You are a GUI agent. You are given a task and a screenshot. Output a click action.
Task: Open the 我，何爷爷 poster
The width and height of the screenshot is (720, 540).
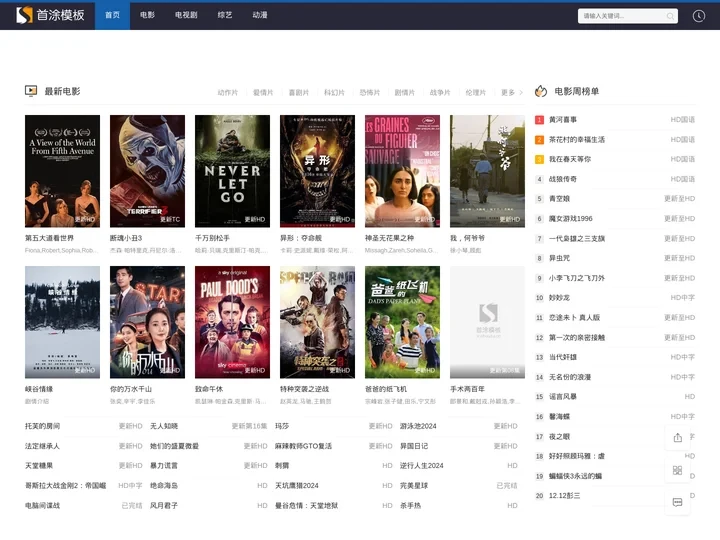click(487, 171)
